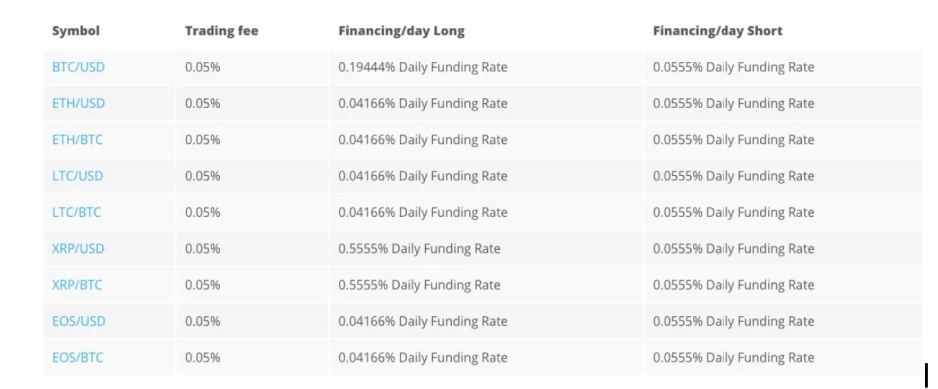Open the BTC/USD symbol link
This screenshot has width=938, height=389.
(78, 67)
